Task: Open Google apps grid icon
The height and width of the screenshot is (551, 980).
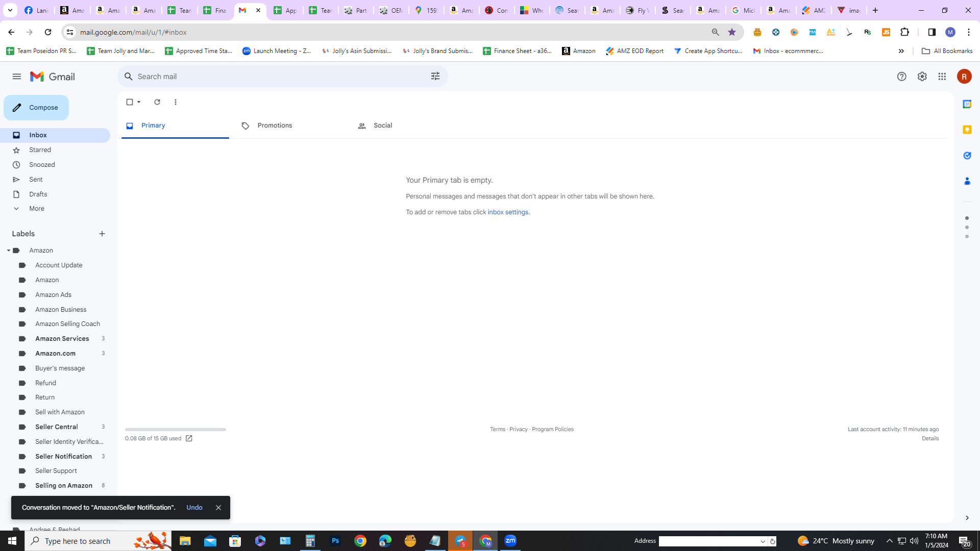Action: (x=942, y=77)
